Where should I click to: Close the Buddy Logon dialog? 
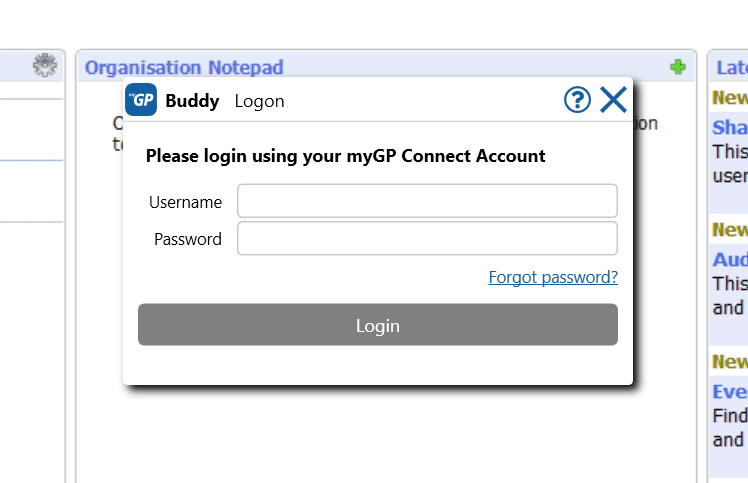[x=613, y=100]
